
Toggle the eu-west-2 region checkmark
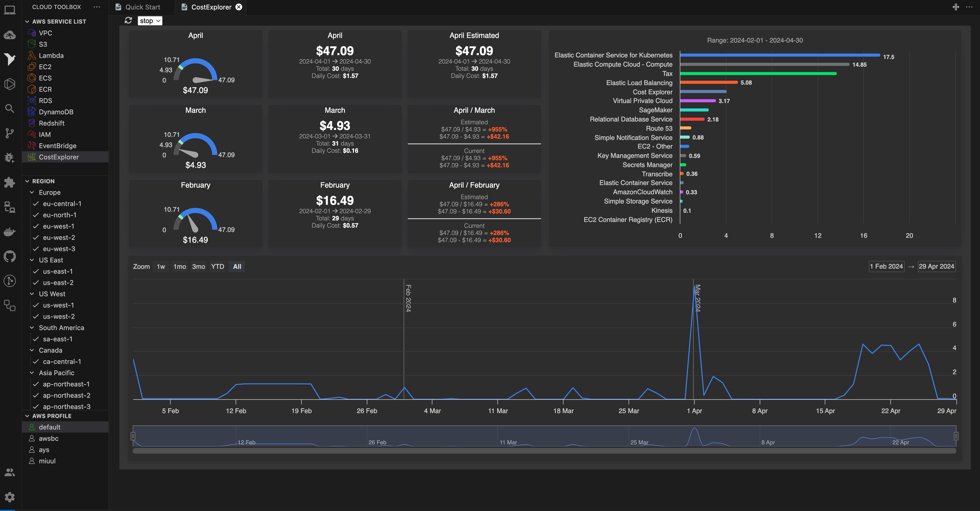(x=36, y=237)
